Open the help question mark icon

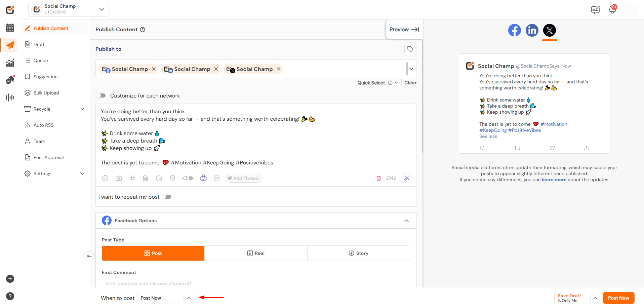pyautogui.click(x=10, y=296)
